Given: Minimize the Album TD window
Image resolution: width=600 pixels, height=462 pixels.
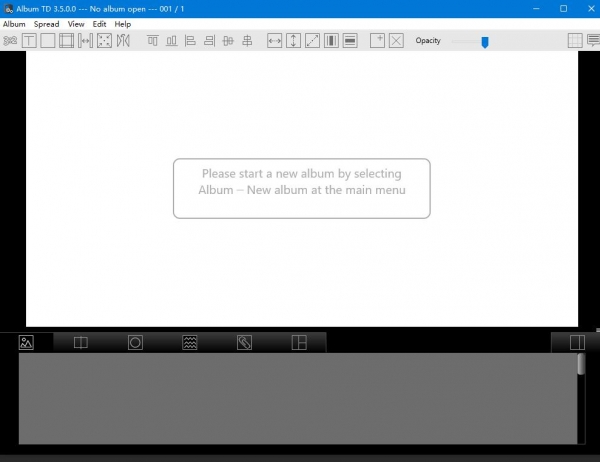Looking at the screenshot, I should (536, 8).
